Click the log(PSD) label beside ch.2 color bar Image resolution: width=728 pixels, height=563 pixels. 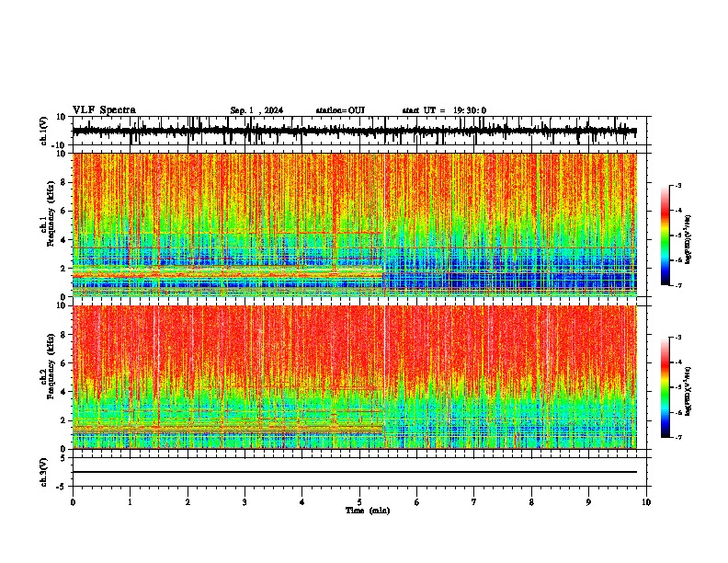click(x=688, y=391)
